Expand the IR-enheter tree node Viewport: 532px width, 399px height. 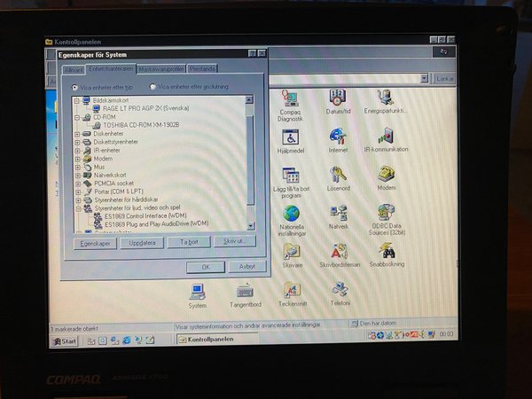pos(77,151)
